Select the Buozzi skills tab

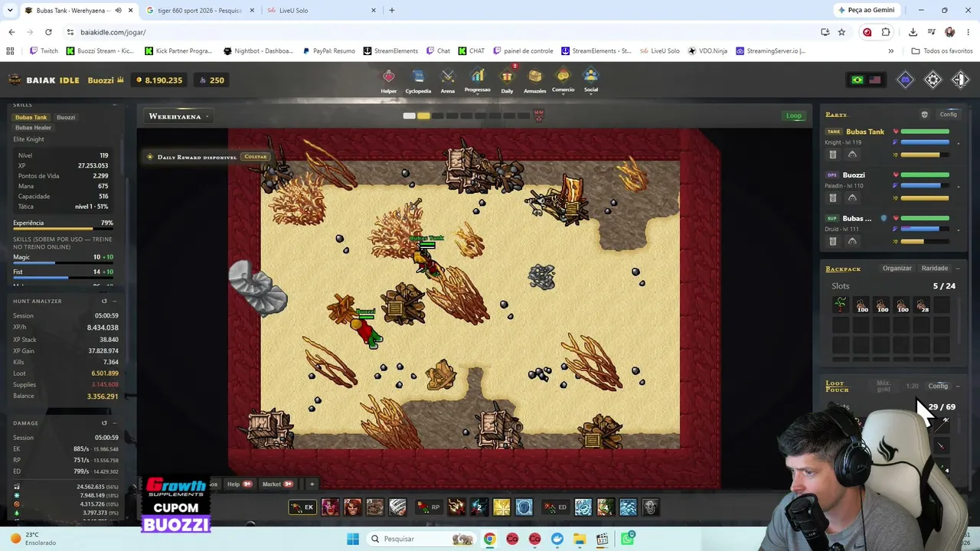(x=66, y=117)
